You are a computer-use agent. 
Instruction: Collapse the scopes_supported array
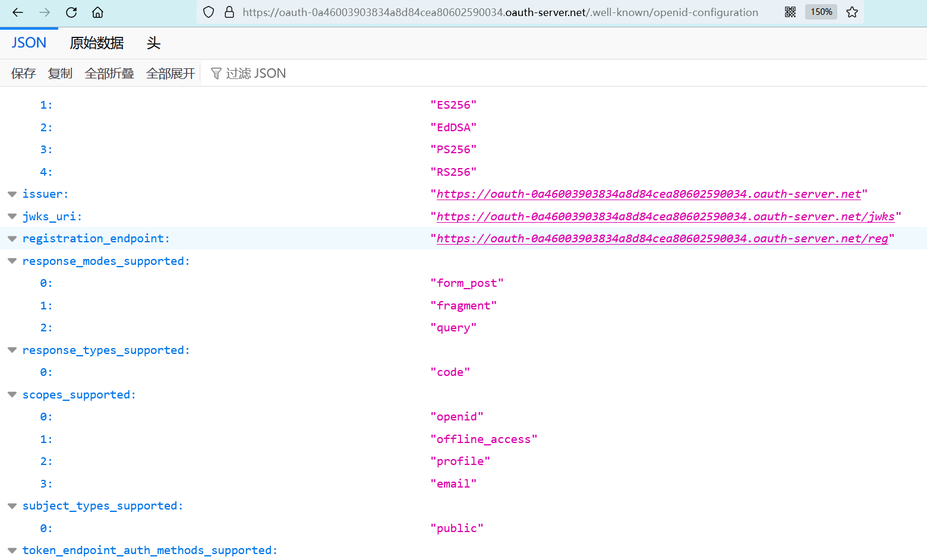pyautogui.click(x=12, y=395)
